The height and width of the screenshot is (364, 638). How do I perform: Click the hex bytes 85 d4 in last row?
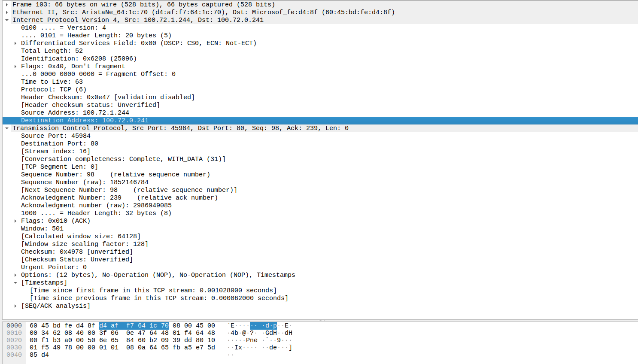click(39, 355)
